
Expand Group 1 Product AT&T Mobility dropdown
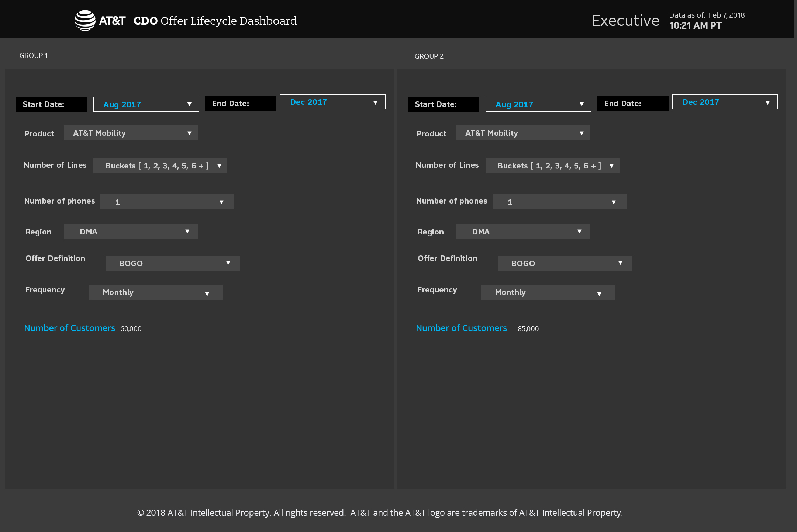click(131, 133)
